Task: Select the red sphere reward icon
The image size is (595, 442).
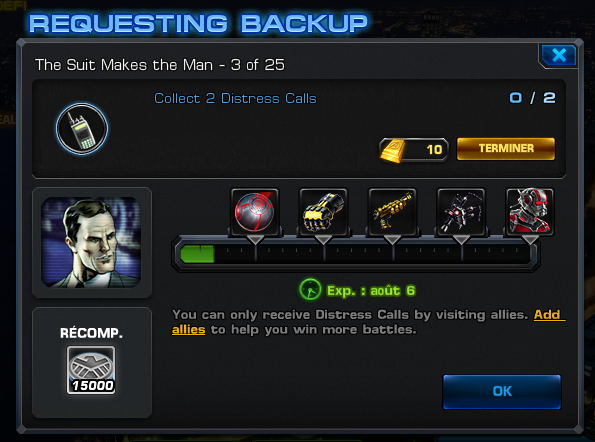Action: (x=255, y=212)
